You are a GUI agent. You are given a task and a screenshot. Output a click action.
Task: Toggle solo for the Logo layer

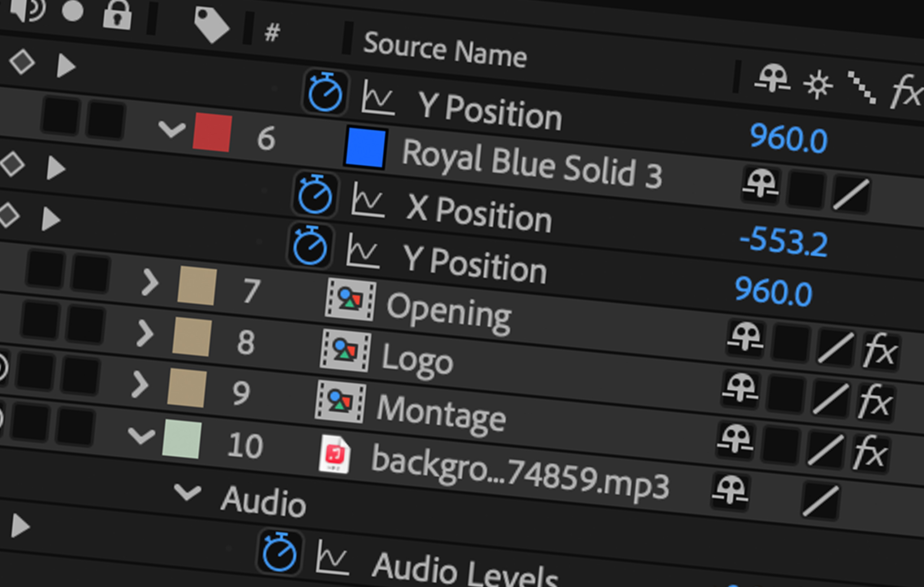[41, 320]
